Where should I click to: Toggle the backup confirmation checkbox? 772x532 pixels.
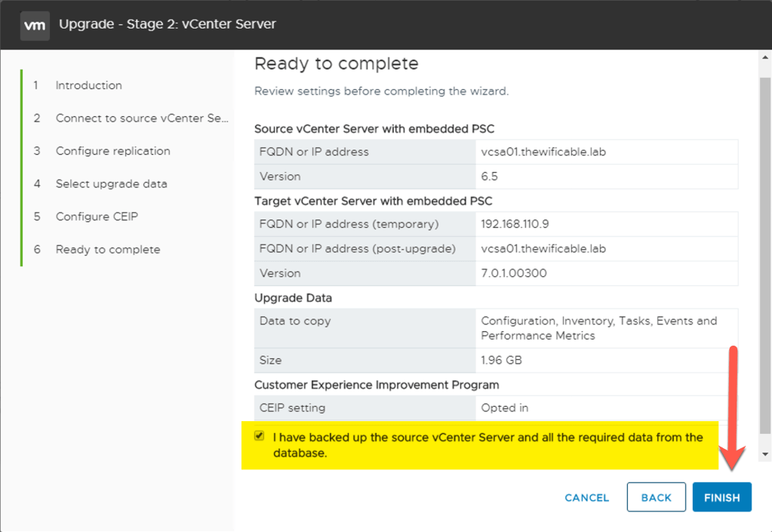(x=260, y=436)
